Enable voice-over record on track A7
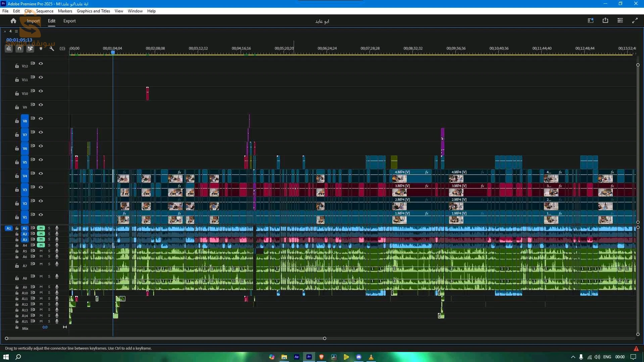644x362 pixels. pyautogui.click(x=57, y=264)
